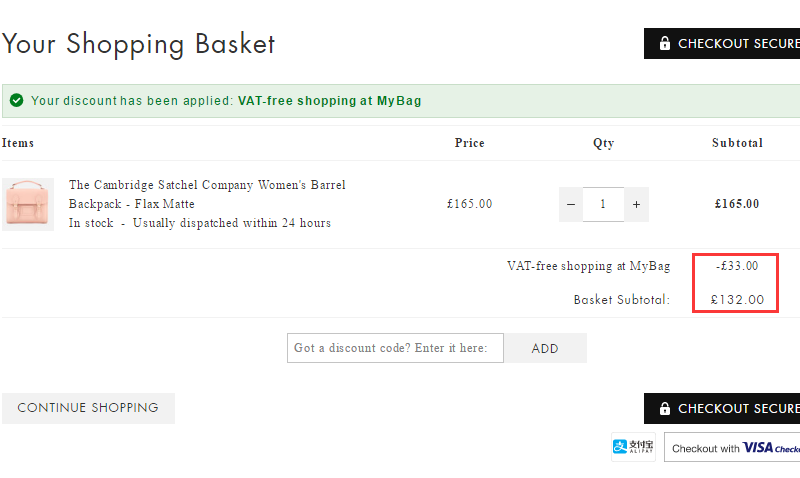Click the Basket Subtotal £132.00 amount

coord(737,299)
